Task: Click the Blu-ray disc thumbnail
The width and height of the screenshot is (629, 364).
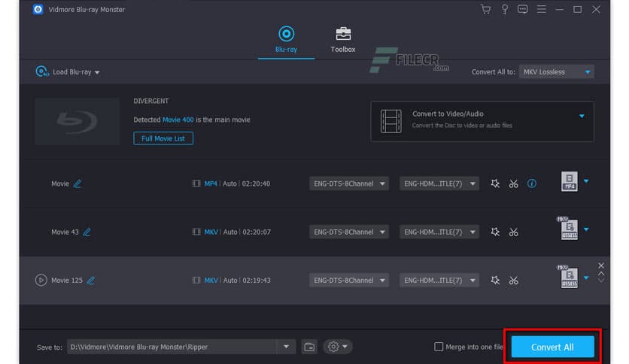Action: (x=77, y=121)
